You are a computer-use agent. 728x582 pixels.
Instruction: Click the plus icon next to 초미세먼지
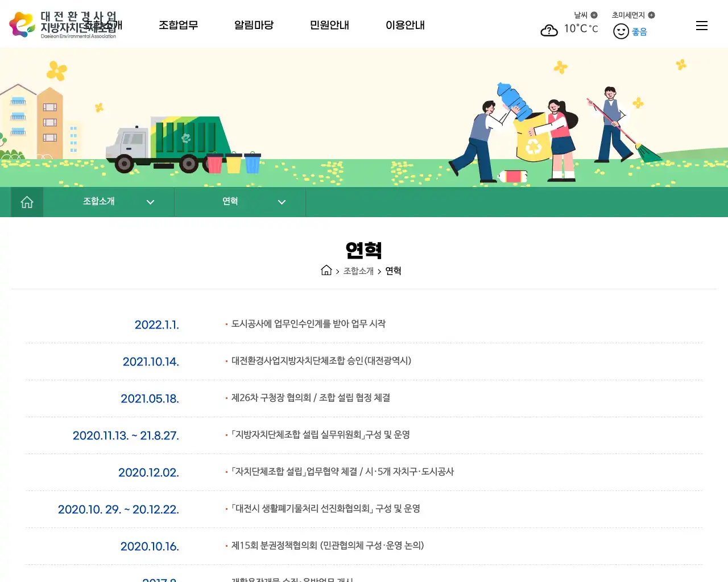click(x=652, y=15)
